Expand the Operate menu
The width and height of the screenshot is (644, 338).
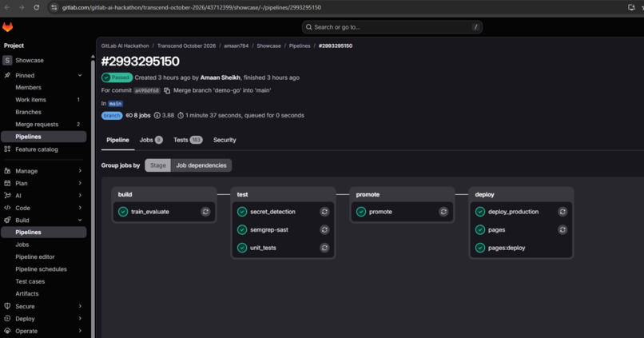[x=80, y=331]
